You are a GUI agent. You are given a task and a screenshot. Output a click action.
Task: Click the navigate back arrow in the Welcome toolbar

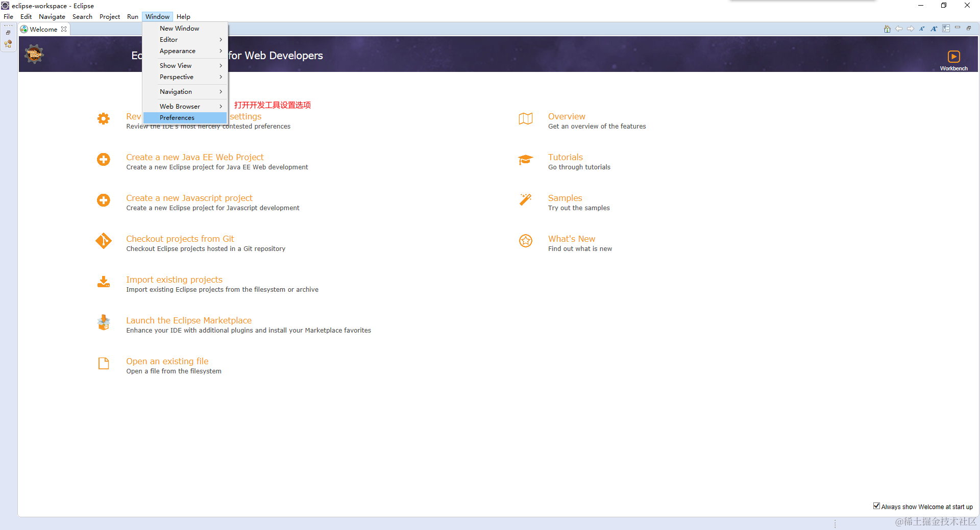(899, 29)
